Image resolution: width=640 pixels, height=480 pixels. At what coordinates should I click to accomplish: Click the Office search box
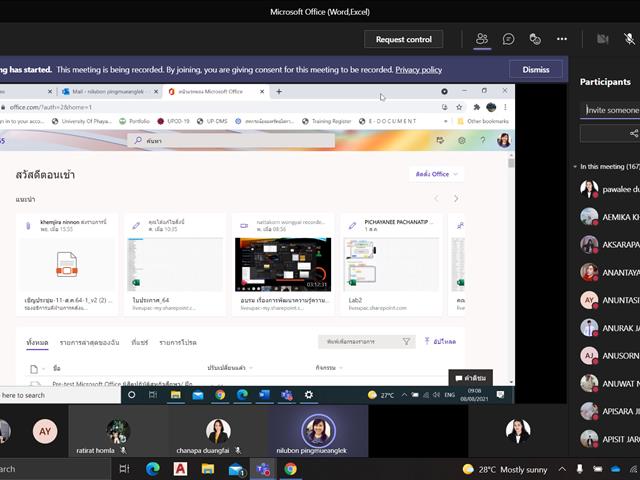[231, 140]
